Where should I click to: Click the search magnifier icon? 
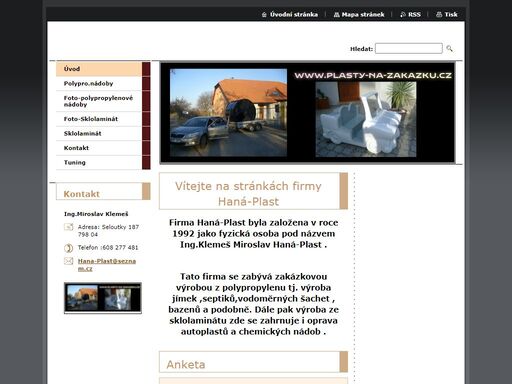click(x=449, y=49)
